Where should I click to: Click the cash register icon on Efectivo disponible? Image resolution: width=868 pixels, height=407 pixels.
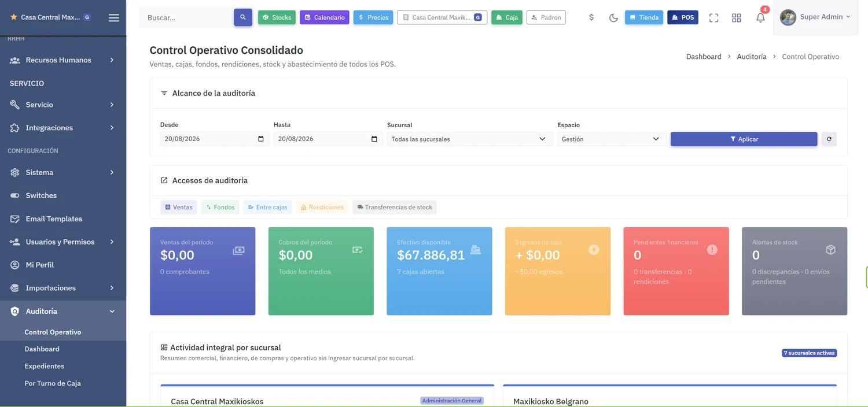click(x=476, y=250)
